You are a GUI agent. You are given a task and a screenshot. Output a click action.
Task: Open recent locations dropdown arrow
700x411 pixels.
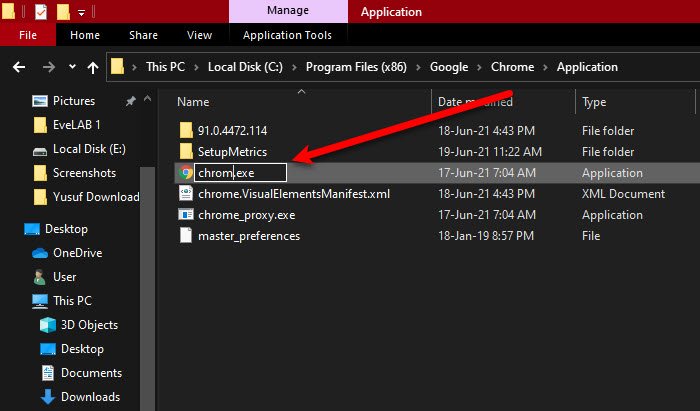[x=72, y=67]
